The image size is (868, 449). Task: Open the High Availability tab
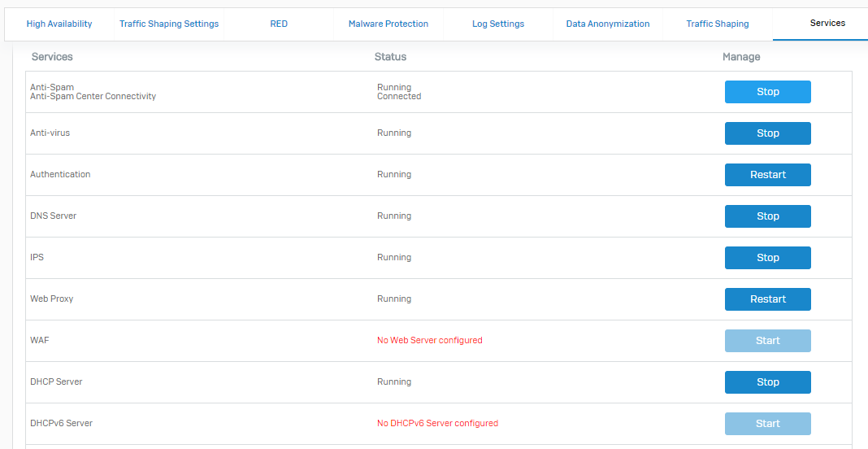(59, 24)
